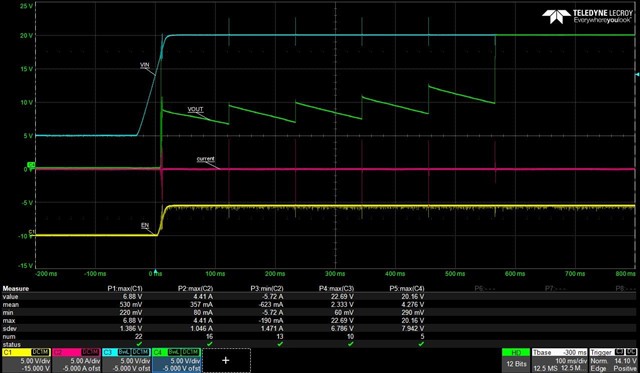Click the VOUT trace label
Screen dimensions: 640x373
pos(196,109)
